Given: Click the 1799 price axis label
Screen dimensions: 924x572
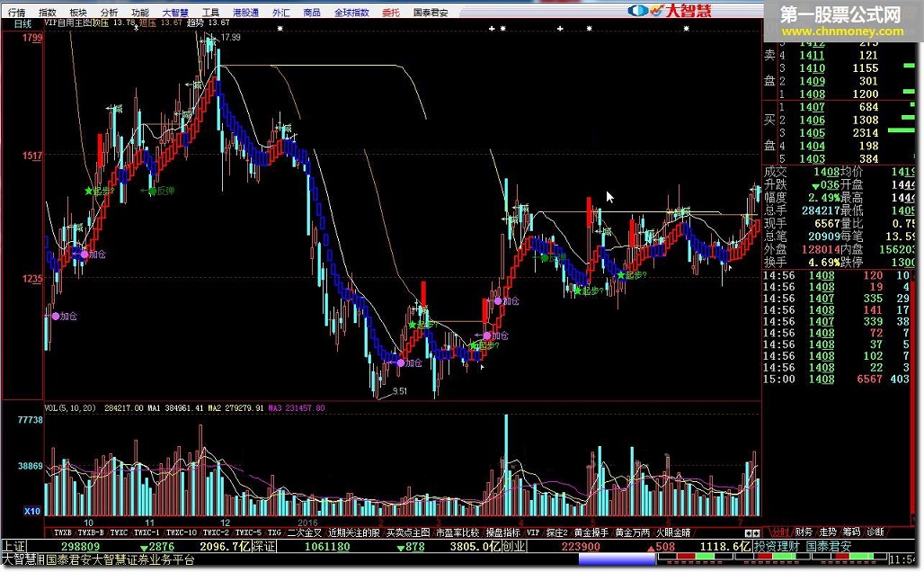Looking at the screenshot, I should pos(32,38).
